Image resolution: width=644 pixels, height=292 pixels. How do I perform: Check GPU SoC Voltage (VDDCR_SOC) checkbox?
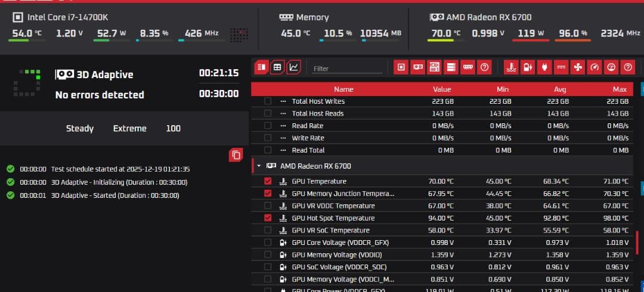coord(268,267)
